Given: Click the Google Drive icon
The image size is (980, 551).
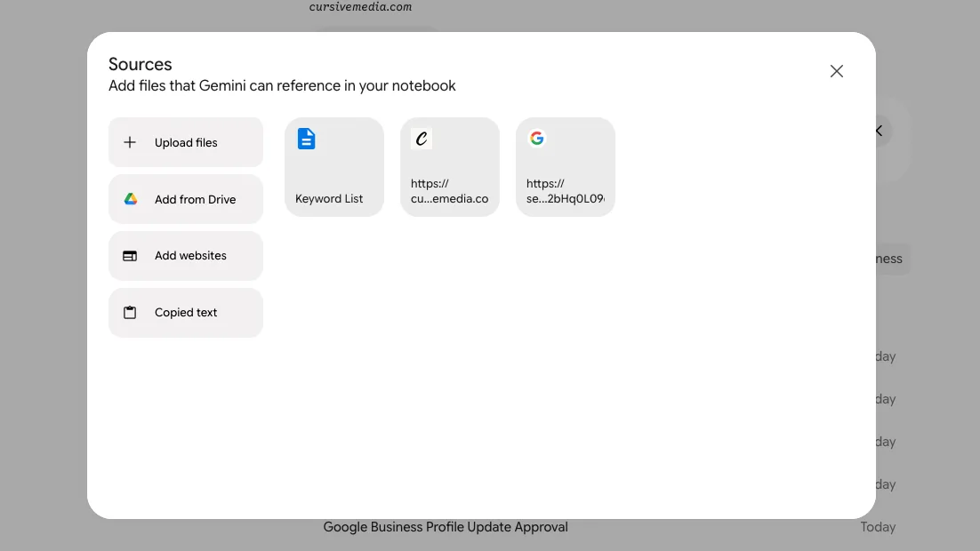Looking at the screenshot, I should point(130,199).
